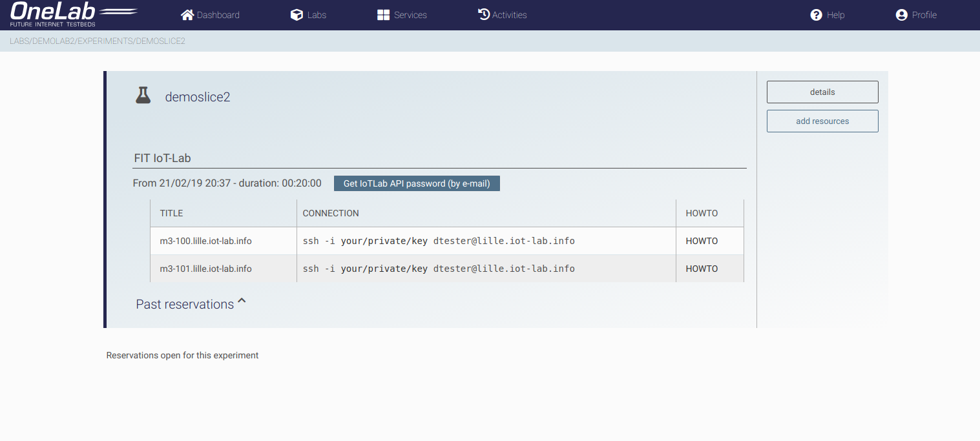The image size is (980, 441).
Task: Select the m3-100.lille.iot-lab.info title cell
Action: click(x=206, y=241)
